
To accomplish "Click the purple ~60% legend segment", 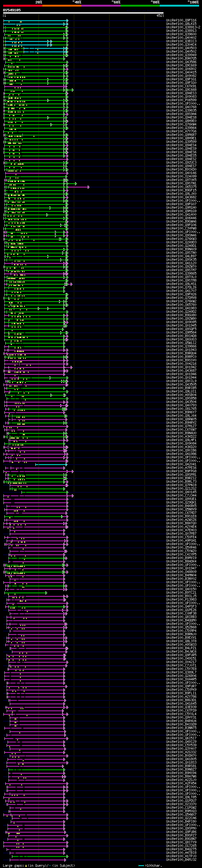I will [101, 6].
